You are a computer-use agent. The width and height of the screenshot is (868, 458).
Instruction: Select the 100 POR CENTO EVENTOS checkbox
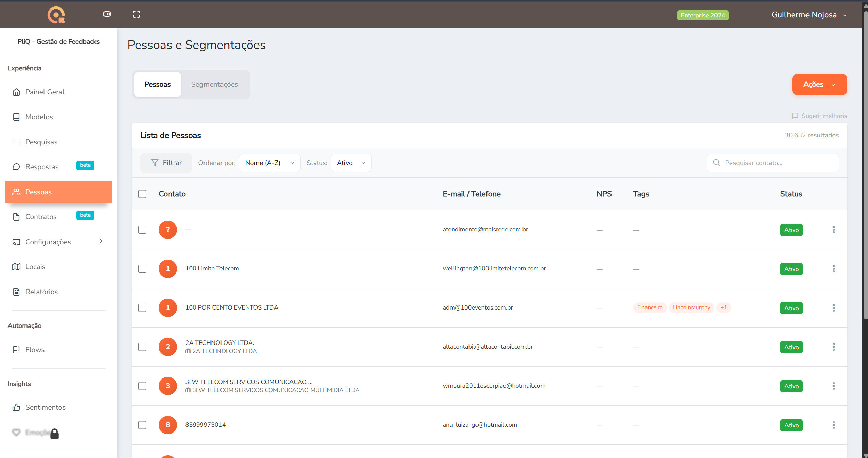pyautogui.click(x=142, y=308)
